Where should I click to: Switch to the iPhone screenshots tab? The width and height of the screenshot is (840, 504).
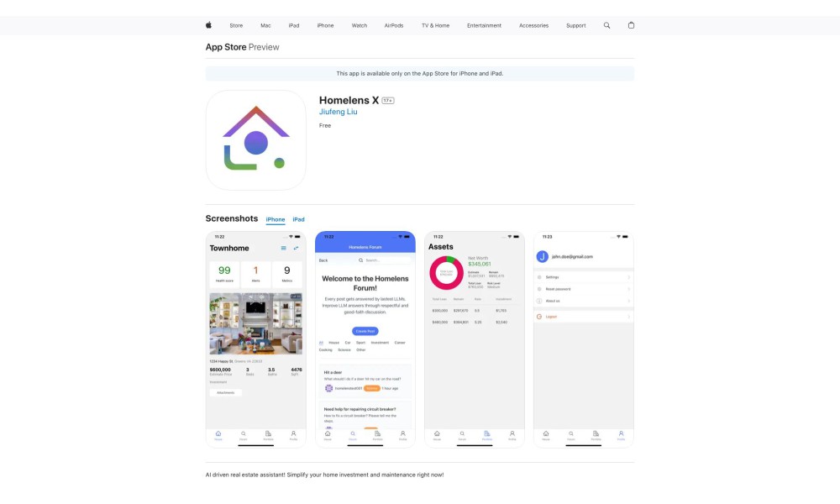276,219
